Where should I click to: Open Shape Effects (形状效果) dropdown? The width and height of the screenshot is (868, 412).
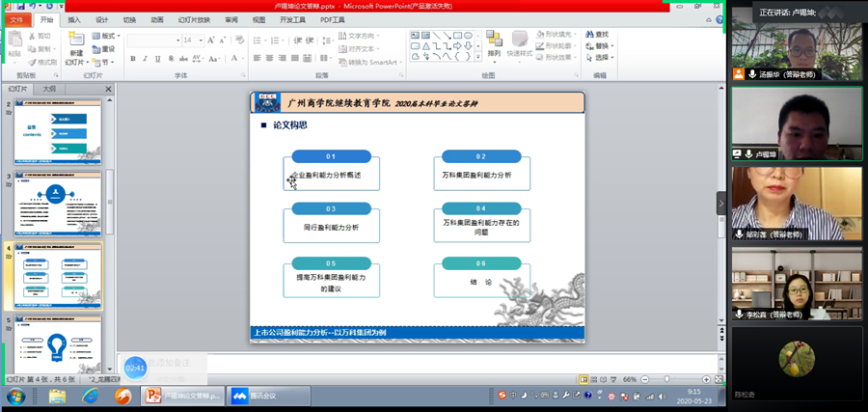coord(556,57)
